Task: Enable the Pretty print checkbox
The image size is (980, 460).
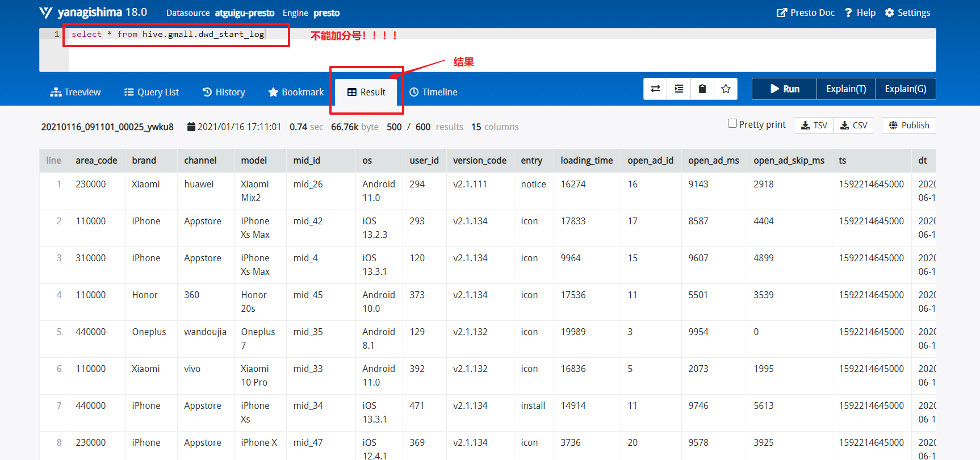Action: (x=732, y=124)
